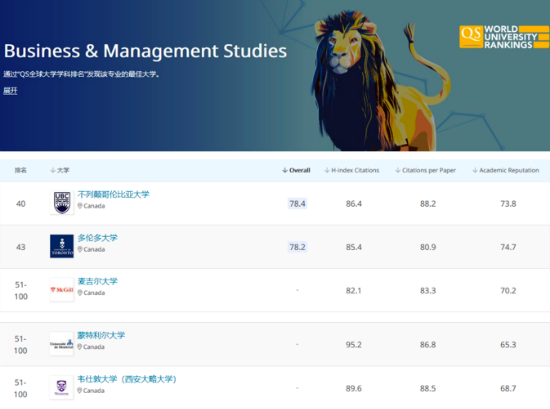Click Citations per Paper value 83.3
Screen dimensions: 550x409
coord(428,290)
